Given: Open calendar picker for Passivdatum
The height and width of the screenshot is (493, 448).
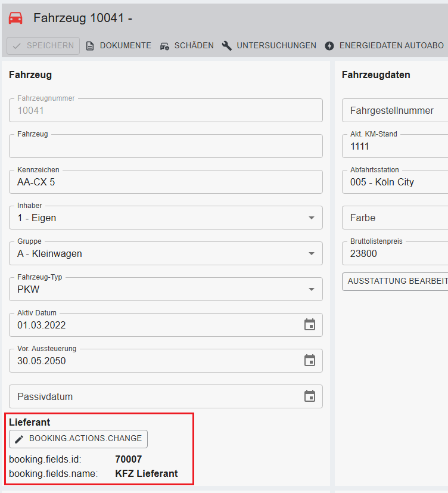Looking at the screenshot, I should (309, 396).
